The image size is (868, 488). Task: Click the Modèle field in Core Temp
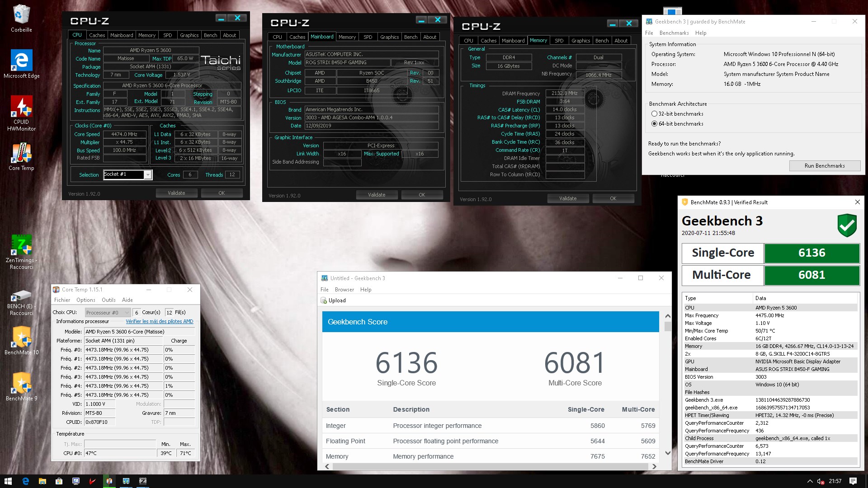pyautogui.click(x=140, y=332)
